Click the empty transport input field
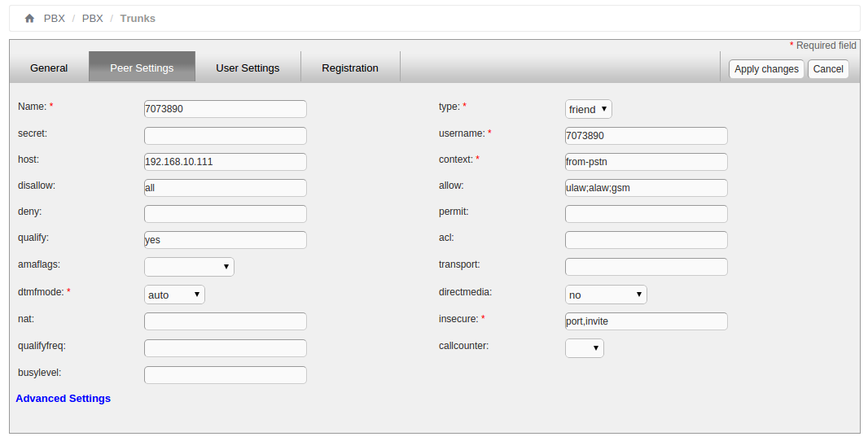868x441 pixels. pyautogui.click(x=646, y=267)
